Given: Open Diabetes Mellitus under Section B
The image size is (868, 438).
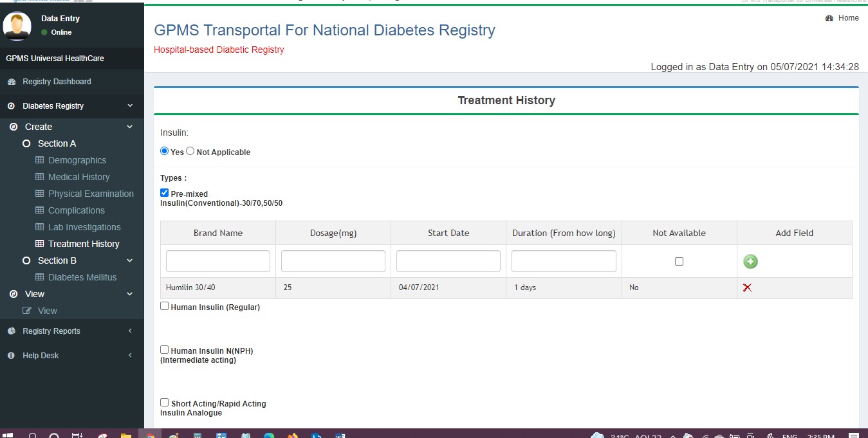Looking at the screenshot, I should tap(82, 277).
